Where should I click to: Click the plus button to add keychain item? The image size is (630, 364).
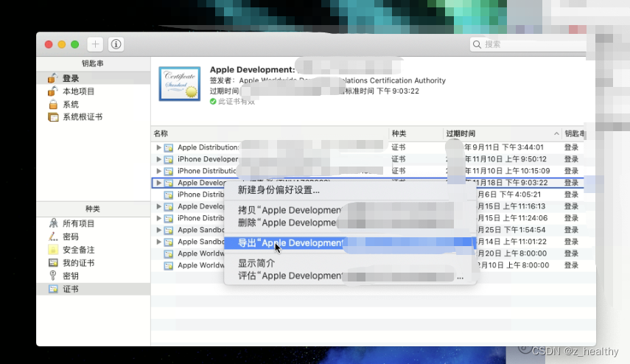[95, 44]
